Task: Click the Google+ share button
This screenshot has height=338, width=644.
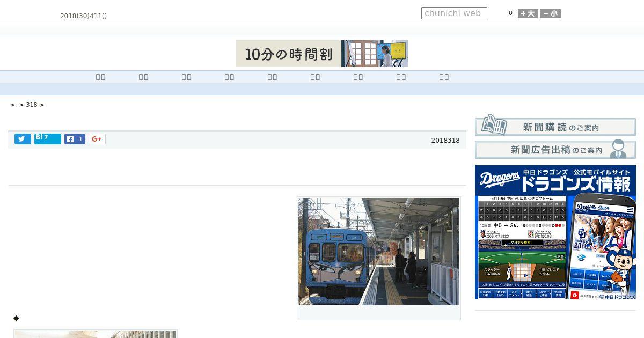Action: 97,139
